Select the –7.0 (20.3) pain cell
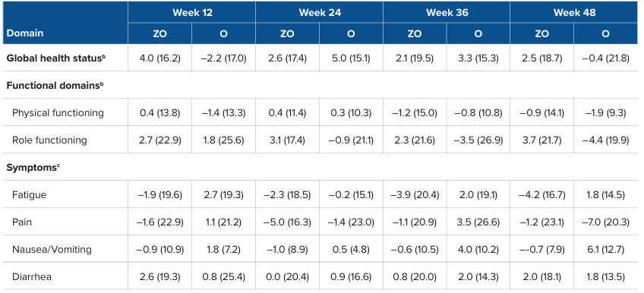 pyautogui.click(x=605, y=222)
